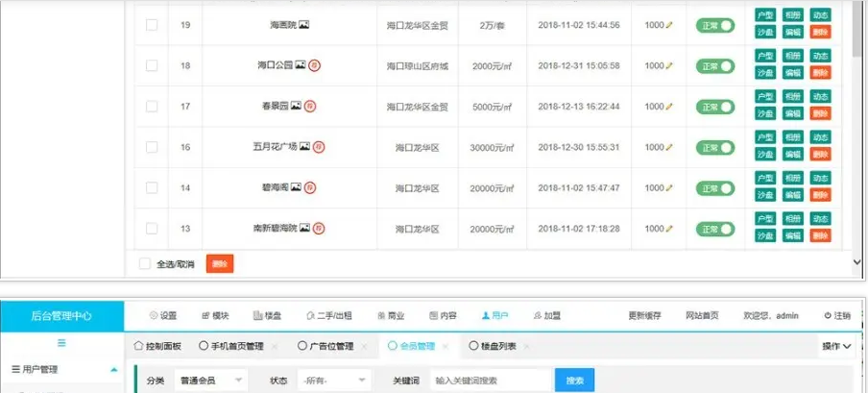Click the pencil edit icon in row 19
This screenshot has height=393, width=868.
(669, 25)
